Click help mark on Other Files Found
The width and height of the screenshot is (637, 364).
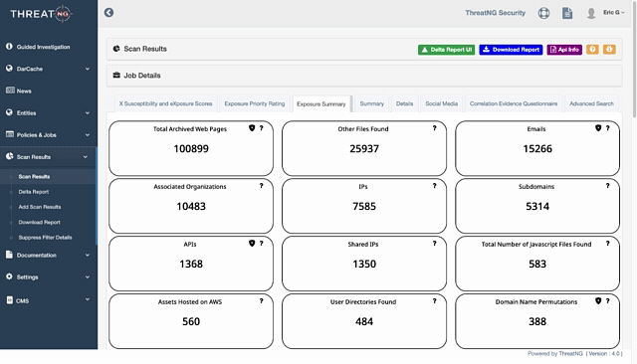(434, 128)
